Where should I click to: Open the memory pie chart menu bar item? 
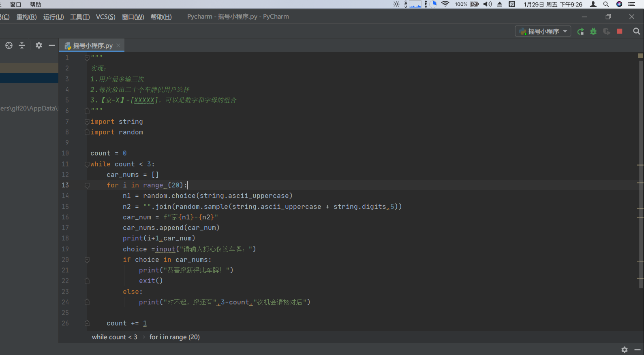433,4
